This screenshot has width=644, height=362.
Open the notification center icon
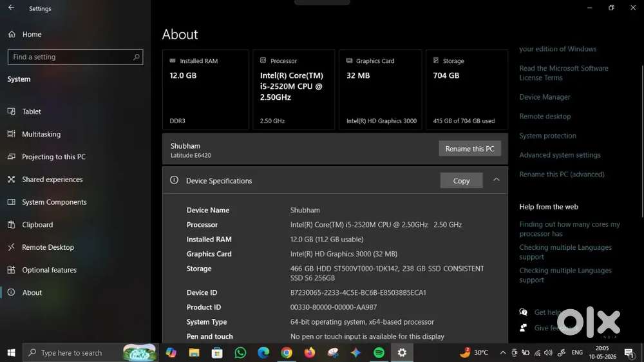(x=629, y=352)
